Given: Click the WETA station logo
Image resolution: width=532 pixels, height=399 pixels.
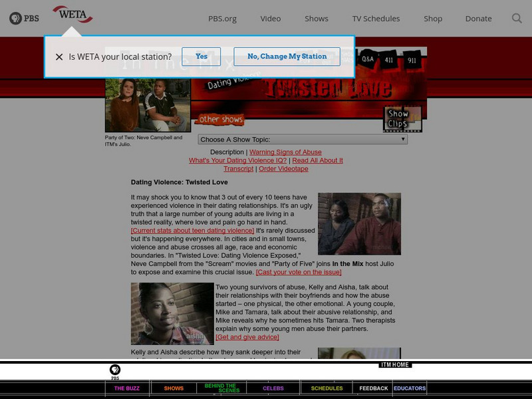Looking at the screenshot, I should coord(72,14).
